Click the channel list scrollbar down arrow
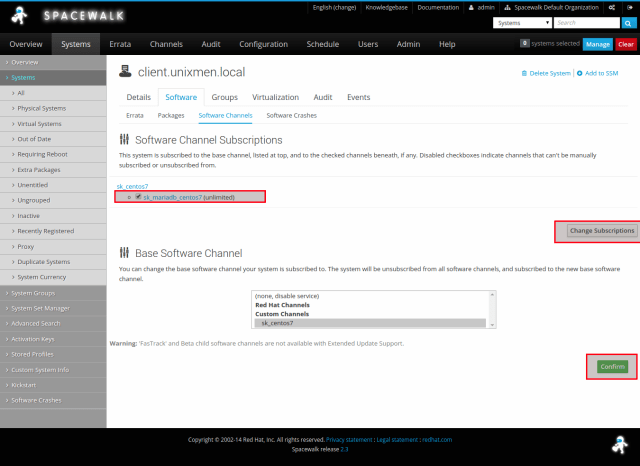This screenshot has height=466, width=640. click(x=492, y=325)
